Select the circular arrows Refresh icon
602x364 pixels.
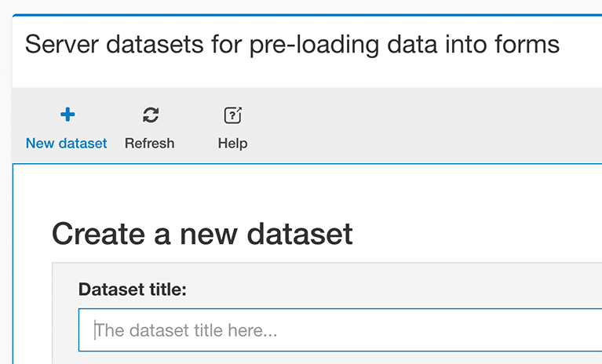151,115
